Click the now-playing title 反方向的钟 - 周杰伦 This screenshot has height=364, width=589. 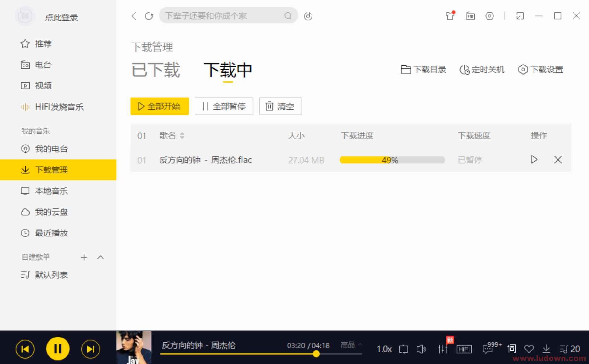(x=199, y=345)
